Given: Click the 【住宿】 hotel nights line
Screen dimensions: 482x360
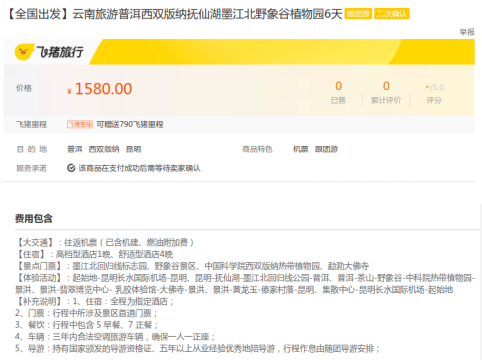Looking at the screenshot, I should click(x=94, y=254).
